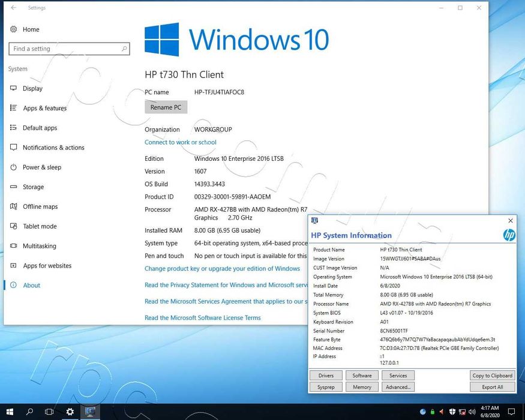The width and height of the screenshot is (525, 420).
Task: Close the HP System Information window
Action: [x=510, y=220]
